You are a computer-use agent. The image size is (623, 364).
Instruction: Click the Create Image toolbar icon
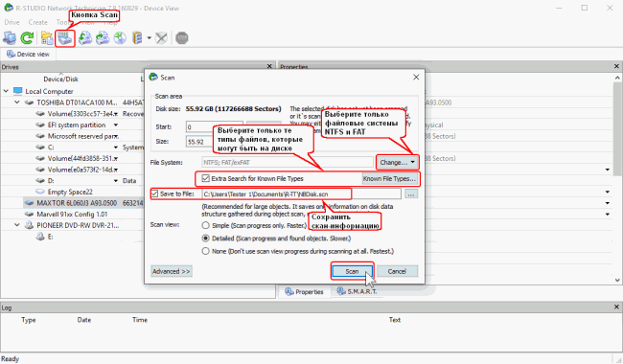point(103,38)
